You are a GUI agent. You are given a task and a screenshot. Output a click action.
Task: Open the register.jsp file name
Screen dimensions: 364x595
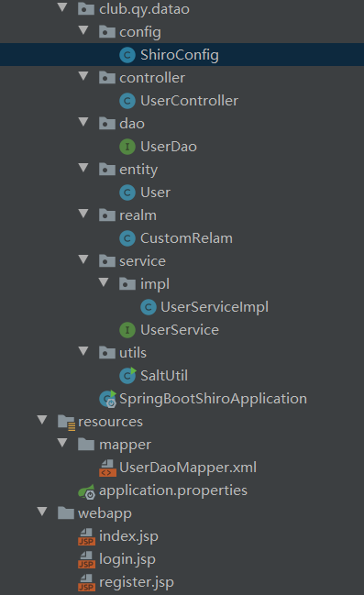click(x=137, y=582)
